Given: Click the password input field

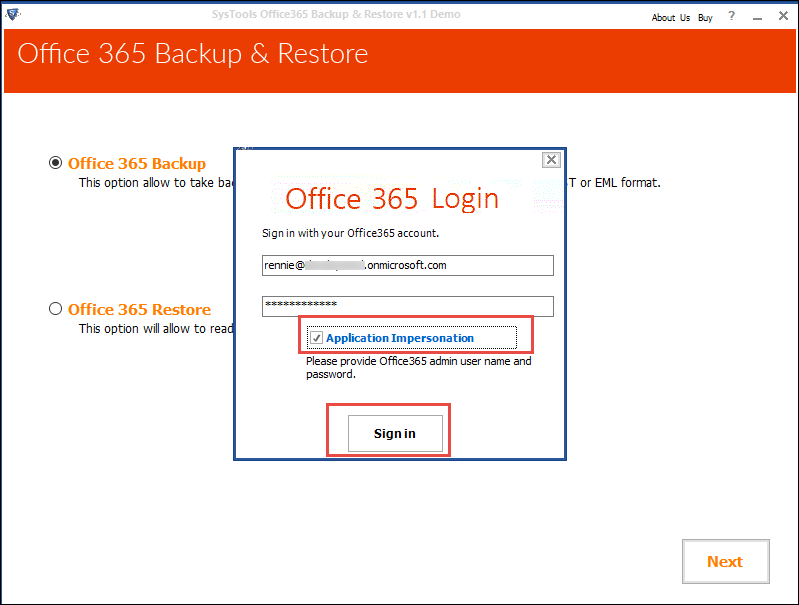Looking at the screenshot, I should tap(408, 306).
